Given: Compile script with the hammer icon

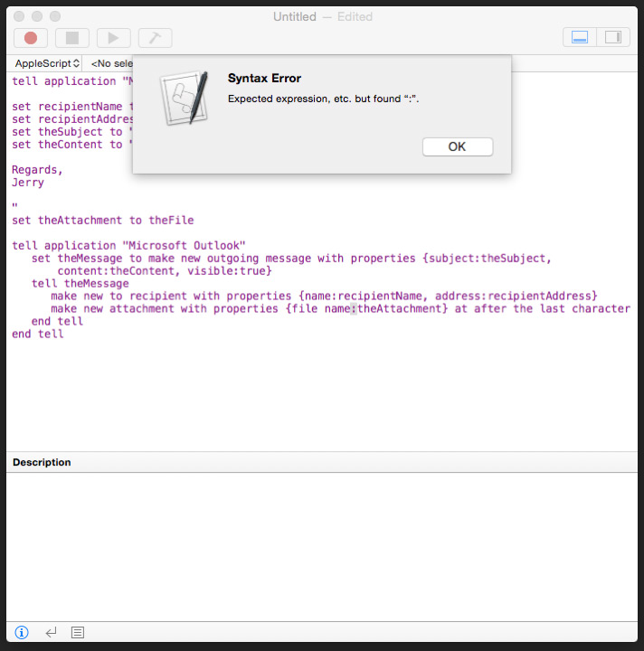Looking at the screenshot, I should (155, 38).
